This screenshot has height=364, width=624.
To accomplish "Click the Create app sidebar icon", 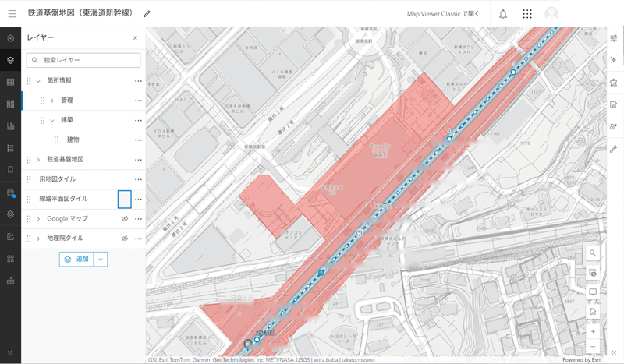I will tap(10, 259).
